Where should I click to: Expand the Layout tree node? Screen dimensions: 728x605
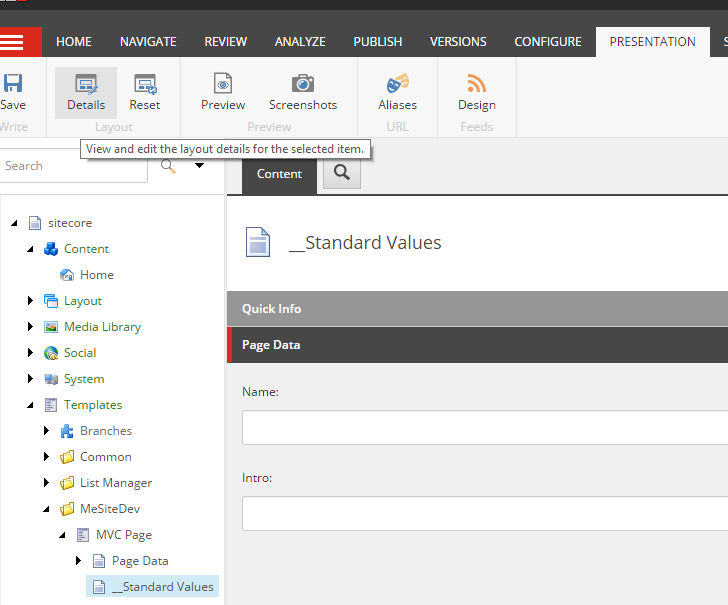point(30,301)
